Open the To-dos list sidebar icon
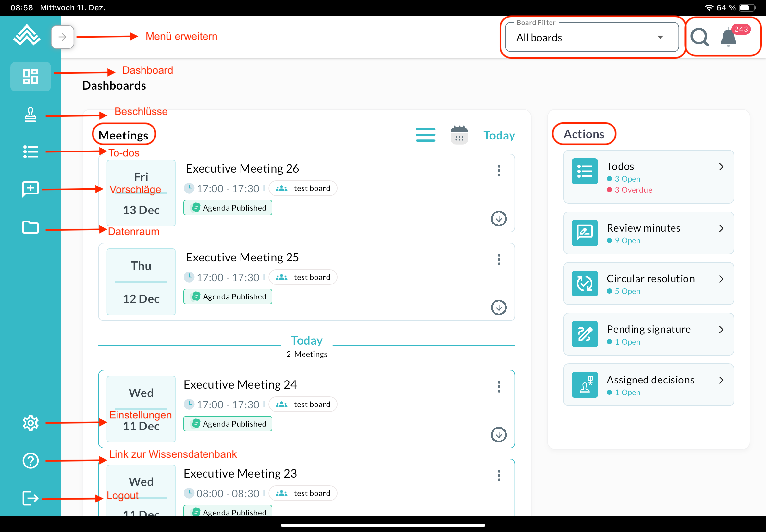Screen dimensions: 766x532 point(30,152)
